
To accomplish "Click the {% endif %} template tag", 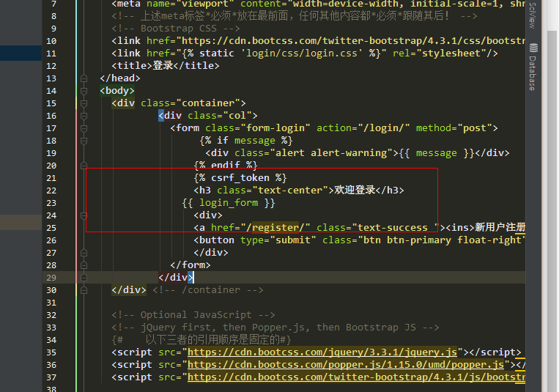I will pyautogui.click(x=226, y=166).
